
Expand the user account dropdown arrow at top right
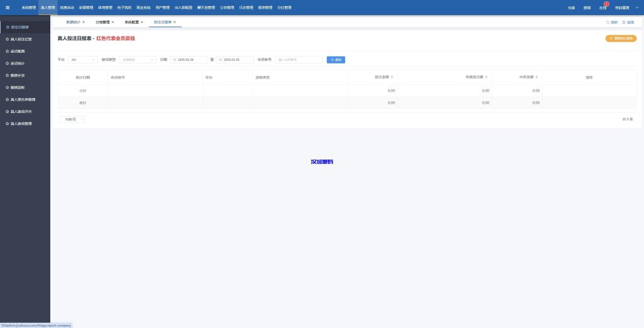tap(636, 8)
